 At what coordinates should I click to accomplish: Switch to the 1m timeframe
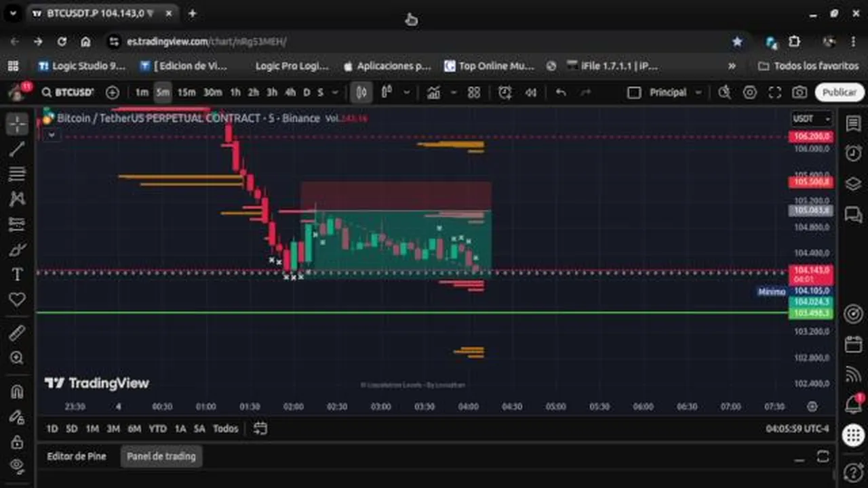pyautogui.click(x=141, y=92)
